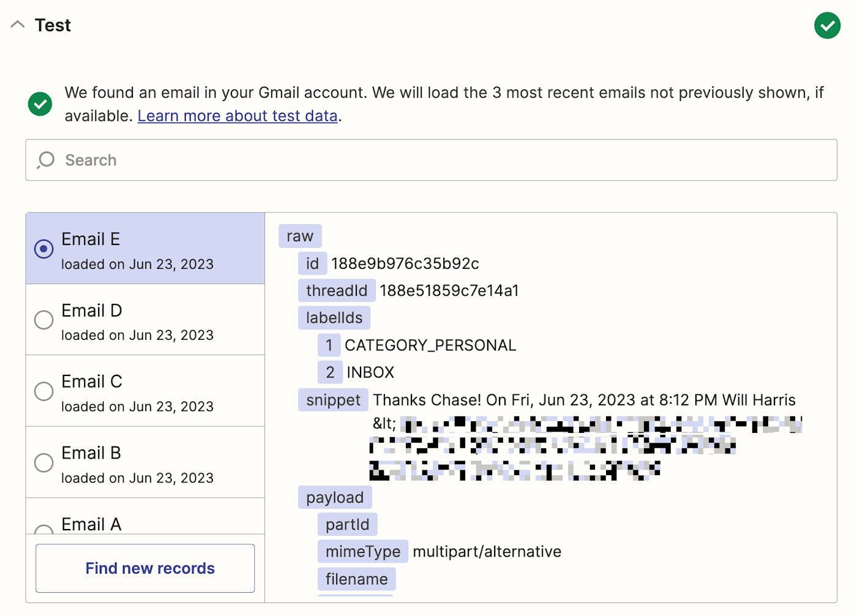Select the Email D radio button

coord(43,320)
